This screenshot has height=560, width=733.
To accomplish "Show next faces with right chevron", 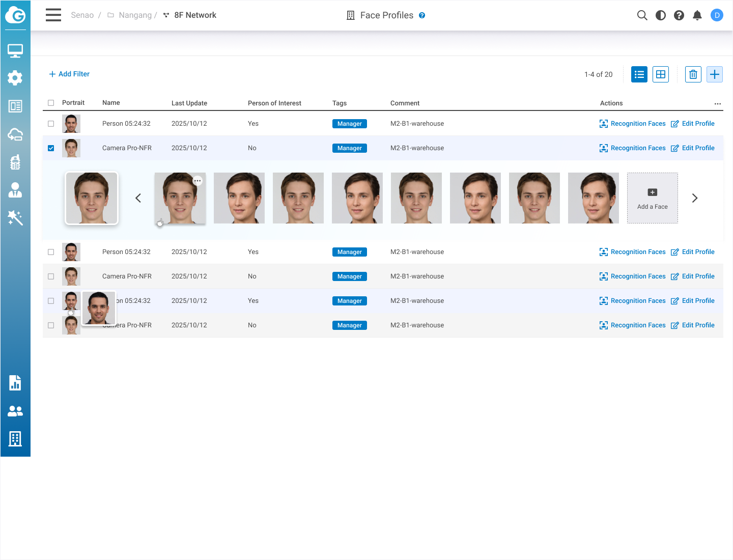I will click(x=694, y=198).
